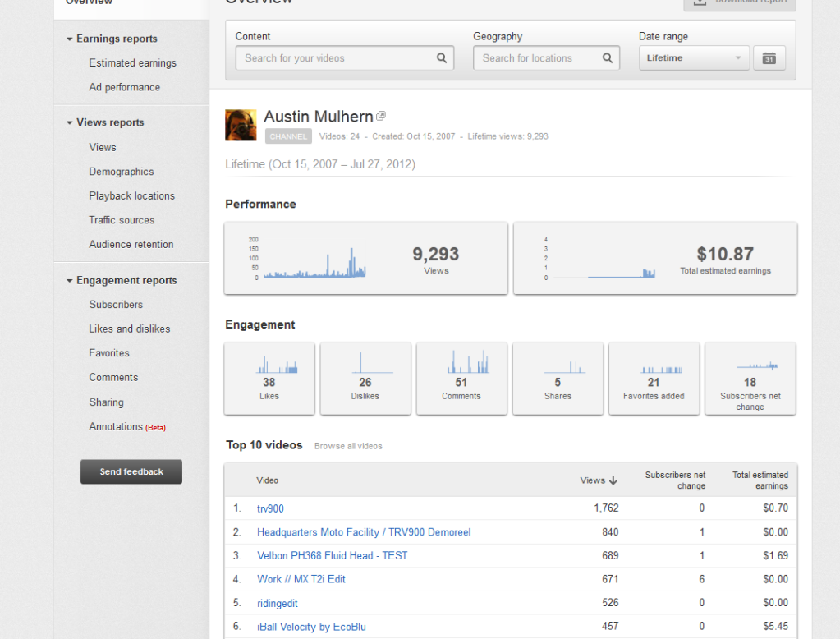Follow the Browse all videos link
The height and width of the screenshot is (639, 840).
(x=348, y=446)
